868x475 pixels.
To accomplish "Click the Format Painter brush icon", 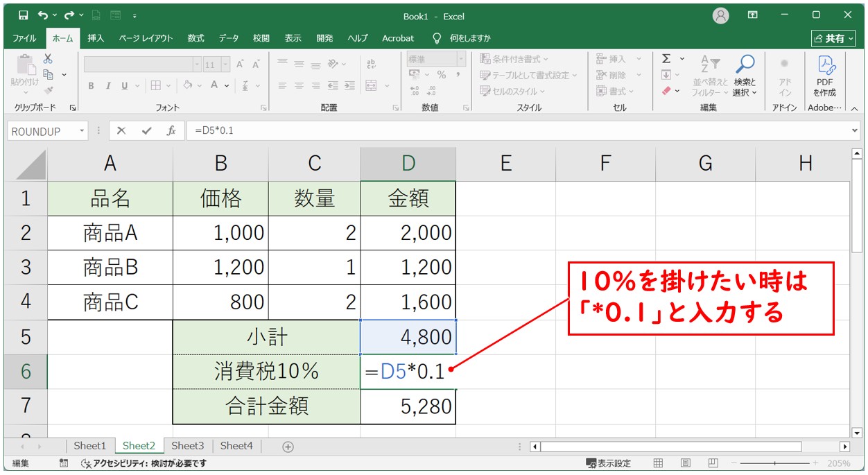I will [x=48, y=90].
